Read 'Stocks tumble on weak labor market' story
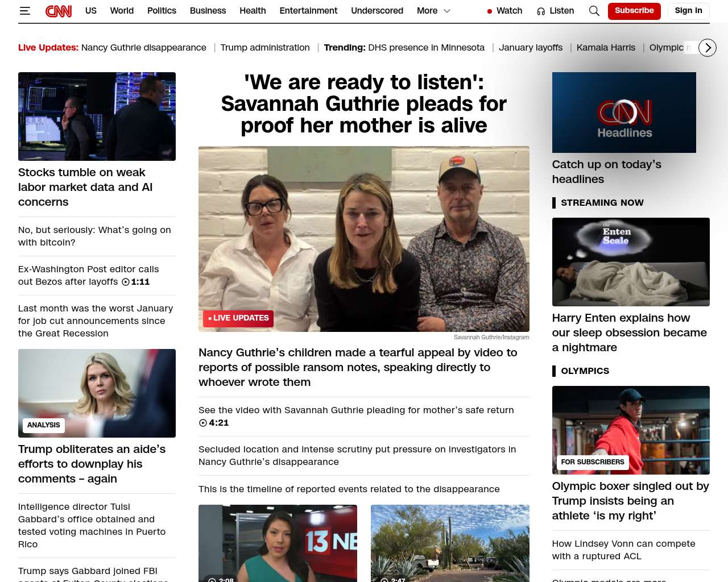Viewport: 728px width, 582px height. pos(85,187)
